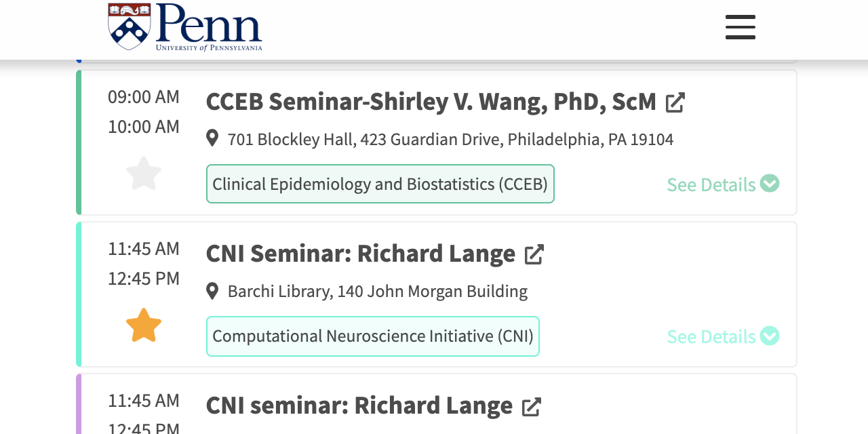
Task: Open the lowercase CNI seminar: Richard Lange link
Action: pos(359,406)
